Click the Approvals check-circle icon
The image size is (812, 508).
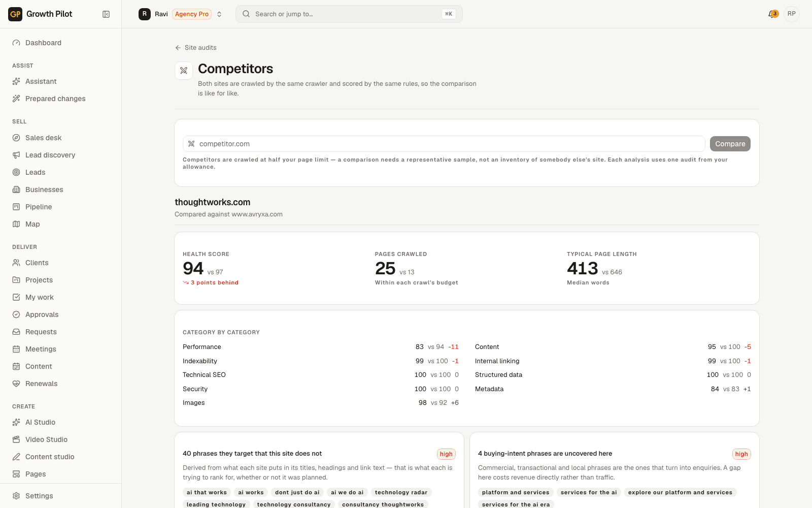click(16, 314)
